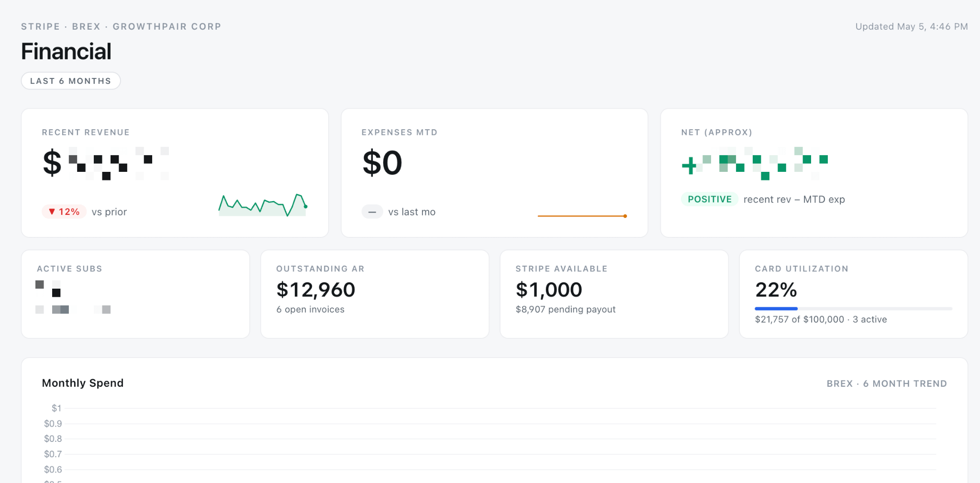Viewport: 980px width, 483px height.
Task: Open the green revenue sparkline chart
Action: [263, 205]
